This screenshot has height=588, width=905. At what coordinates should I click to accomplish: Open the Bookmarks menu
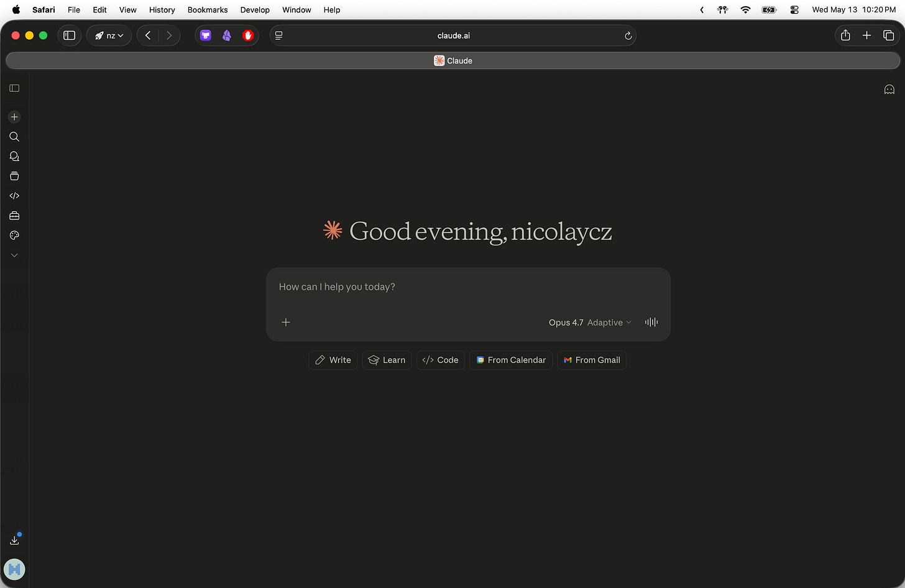[x=208, y=10]
